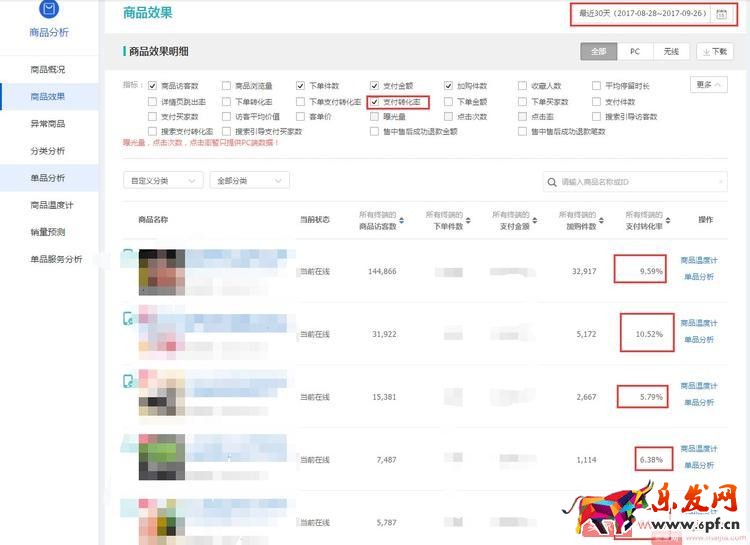This screenshot has width=750, height=545.
Task: Tick the 下单金额 checkbox
Action: point(448,101)
